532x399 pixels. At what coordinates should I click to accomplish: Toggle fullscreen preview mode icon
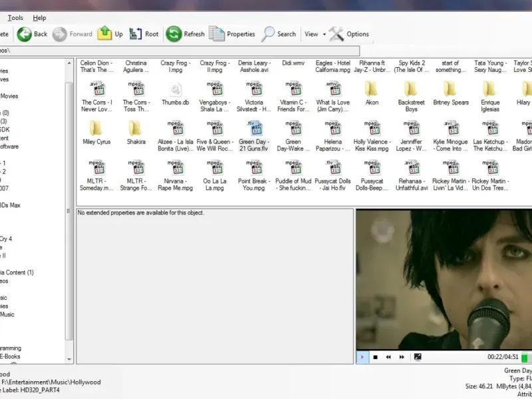coord(418,357)
